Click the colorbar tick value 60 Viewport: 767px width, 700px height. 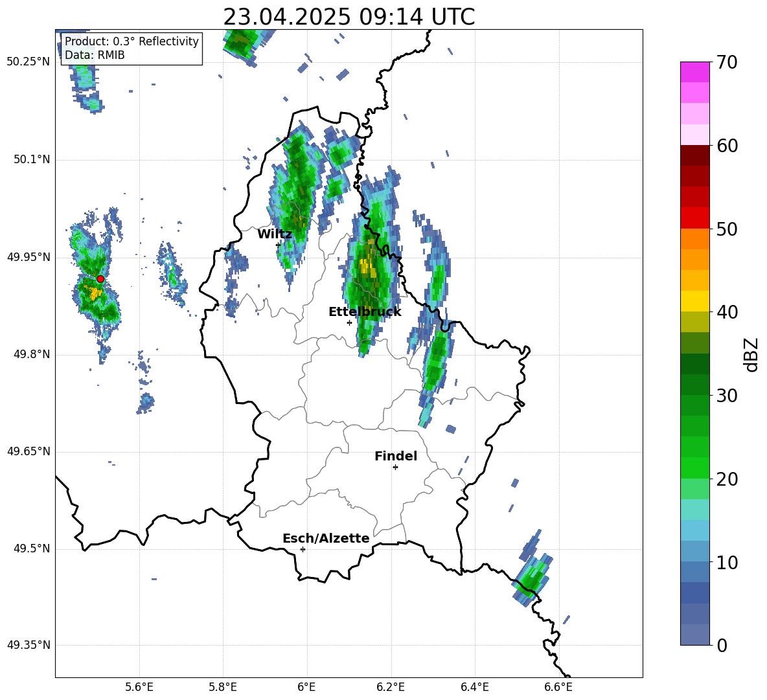(x=727, y=146)
